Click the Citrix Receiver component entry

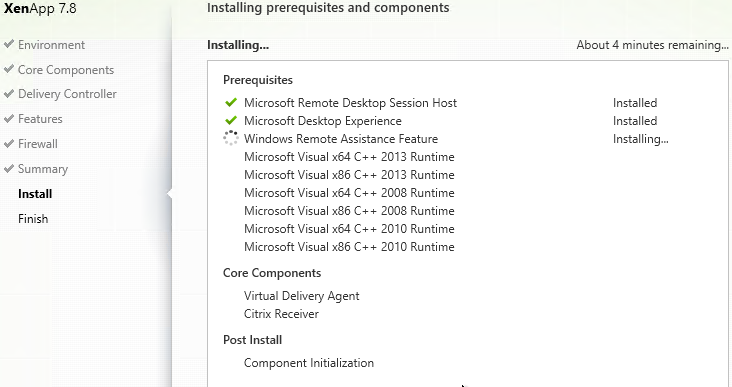point(282,314)
